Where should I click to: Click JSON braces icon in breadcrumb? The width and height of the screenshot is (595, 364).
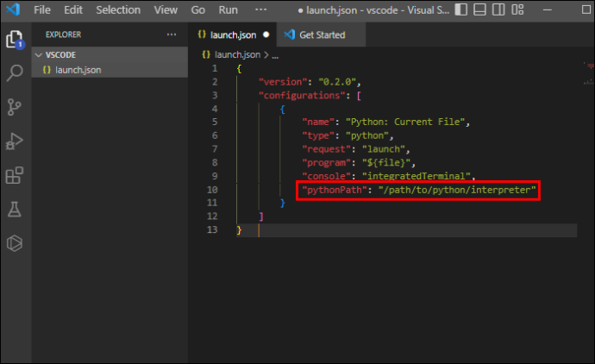(206, 54)
